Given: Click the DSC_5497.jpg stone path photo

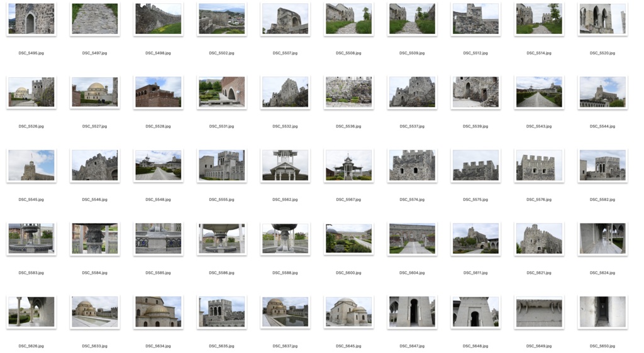Looking at the screenshot, I should pos(95,19).
